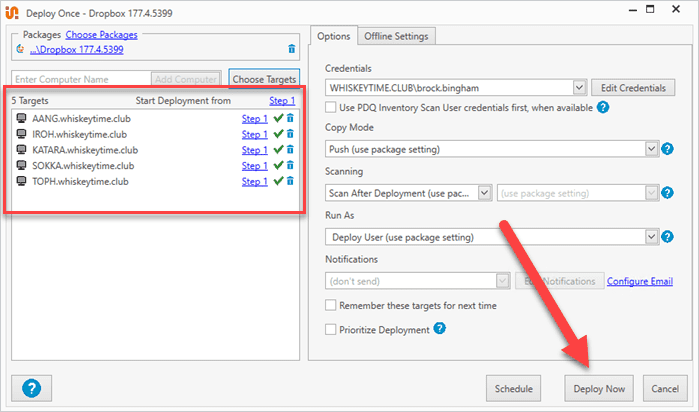
Task: Click the computer icon beside IROH.whiskeytime.club
Action: [x=21, y=134]
